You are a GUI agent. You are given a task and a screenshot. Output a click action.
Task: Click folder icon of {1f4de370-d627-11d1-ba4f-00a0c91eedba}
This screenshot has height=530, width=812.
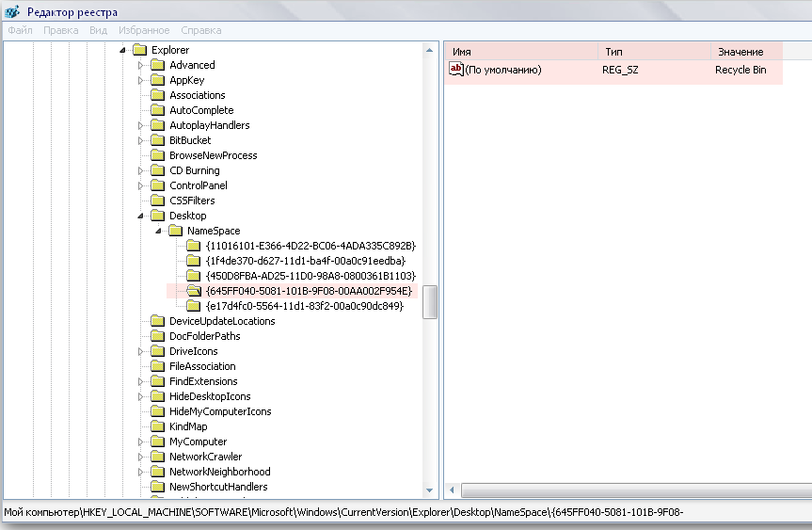pos(194,260)
